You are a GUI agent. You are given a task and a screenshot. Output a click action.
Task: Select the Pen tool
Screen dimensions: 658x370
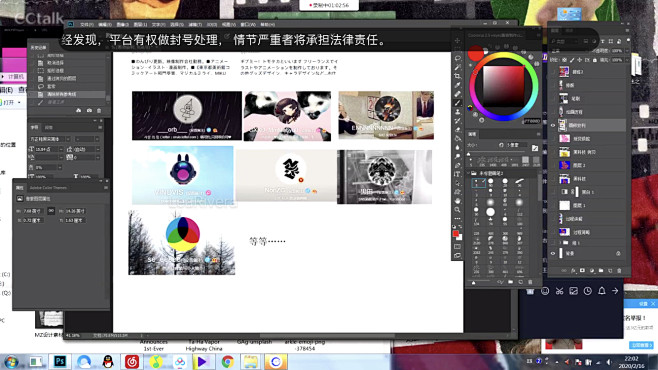click(457, 165)
